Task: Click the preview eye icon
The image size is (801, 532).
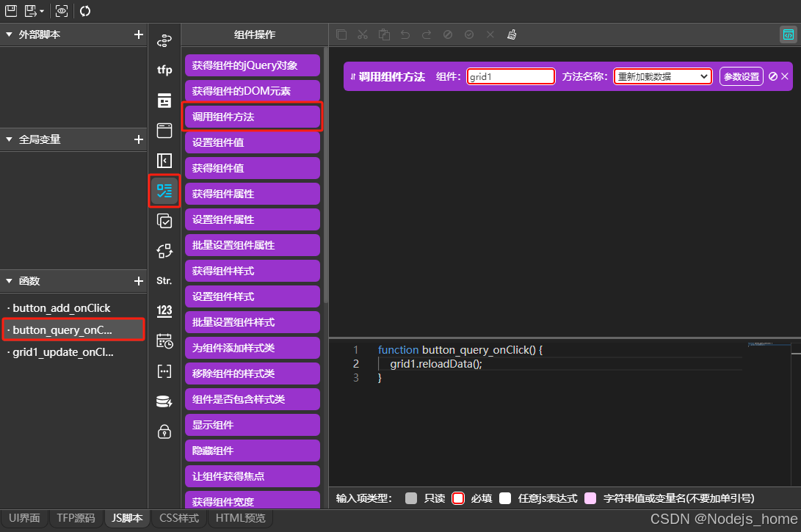Action: (62, 11)
